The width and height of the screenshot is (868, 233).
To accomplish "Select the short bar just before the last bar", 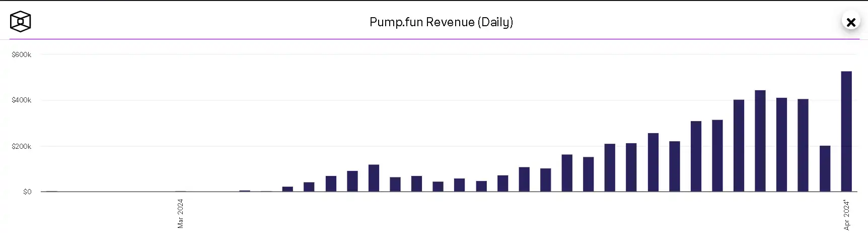I will click(x=825, y=169).
